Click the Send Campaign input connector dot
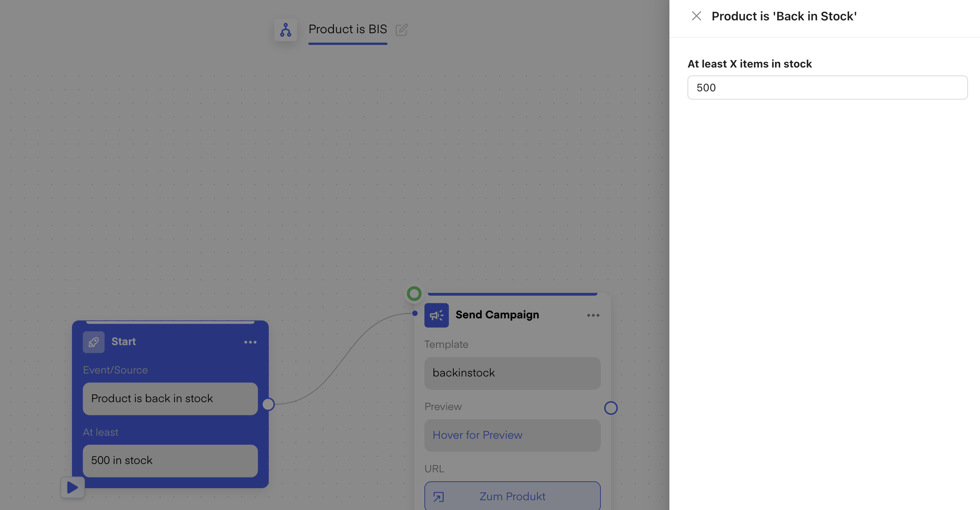980x510 pixels. (x=415, y=313)
